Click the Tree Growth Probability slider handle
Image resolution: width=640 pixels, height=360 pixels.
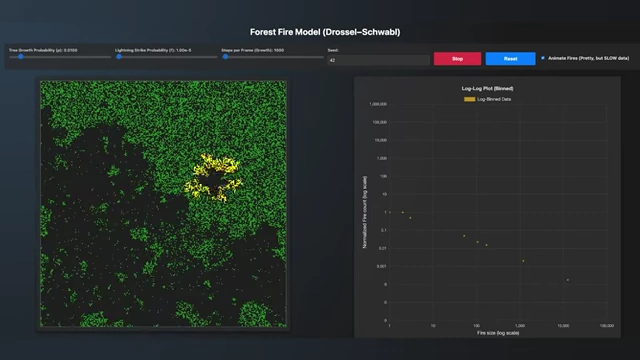click(x=20, y=57)
